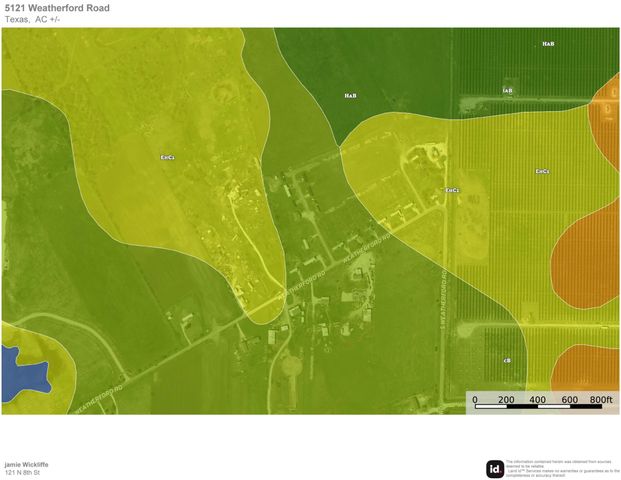Image resolution: width=621 pixels, height=480 pixels.
Task: Click the '800ft' end of scale bar
Action: click(x=600, y=400)
